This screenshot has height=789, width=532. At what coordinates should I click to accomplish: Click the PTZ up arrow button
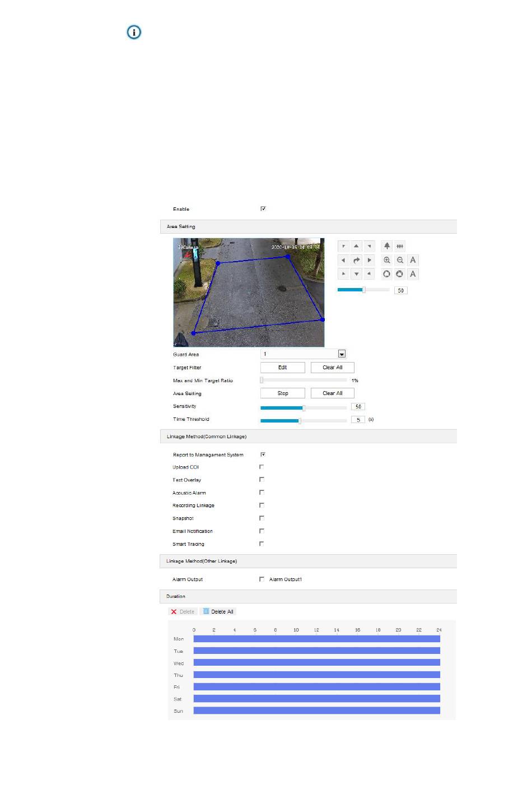[x=356, y=247]
